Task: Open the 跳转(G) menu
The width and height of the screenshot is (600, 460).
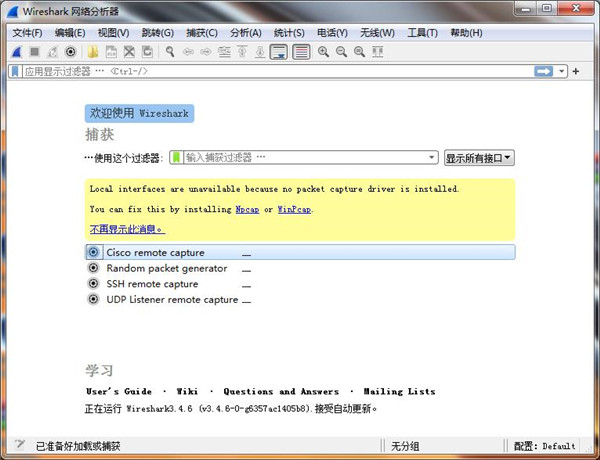Action: (158, 33)
